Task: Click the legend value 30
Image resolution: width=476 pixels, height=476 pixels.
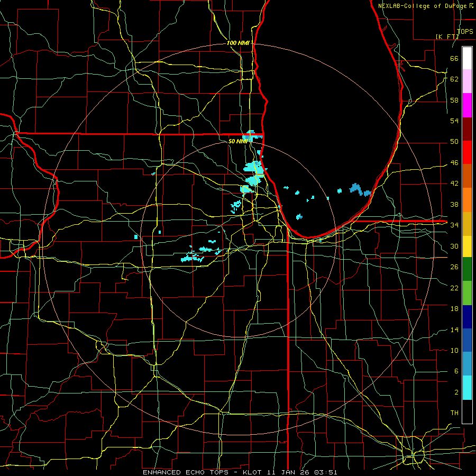Action: click(454, 246)
